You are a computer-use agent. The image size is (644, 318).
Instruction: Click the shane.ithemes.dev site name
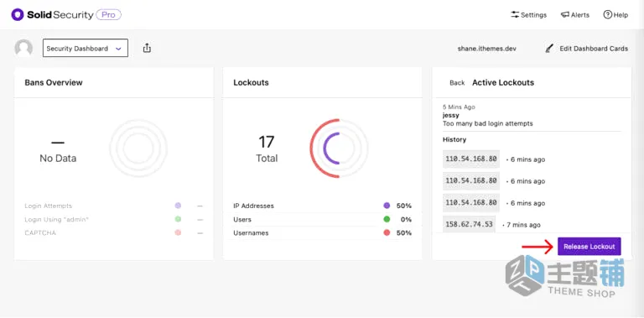click(486, 49)
